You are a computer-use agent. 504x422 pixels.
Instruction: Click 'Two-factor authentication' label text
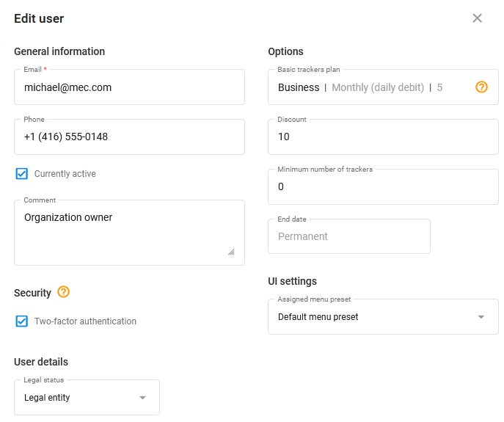[x=85, y=321]
